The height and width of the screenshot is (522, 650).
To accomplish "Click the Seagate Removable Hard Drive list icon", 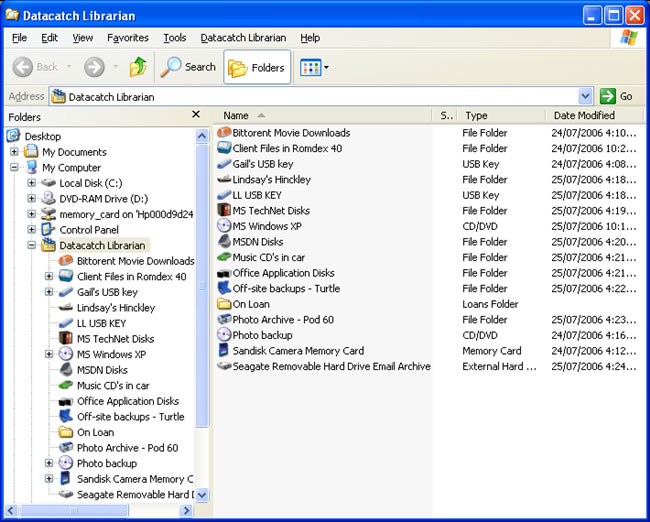I will 224,366.
